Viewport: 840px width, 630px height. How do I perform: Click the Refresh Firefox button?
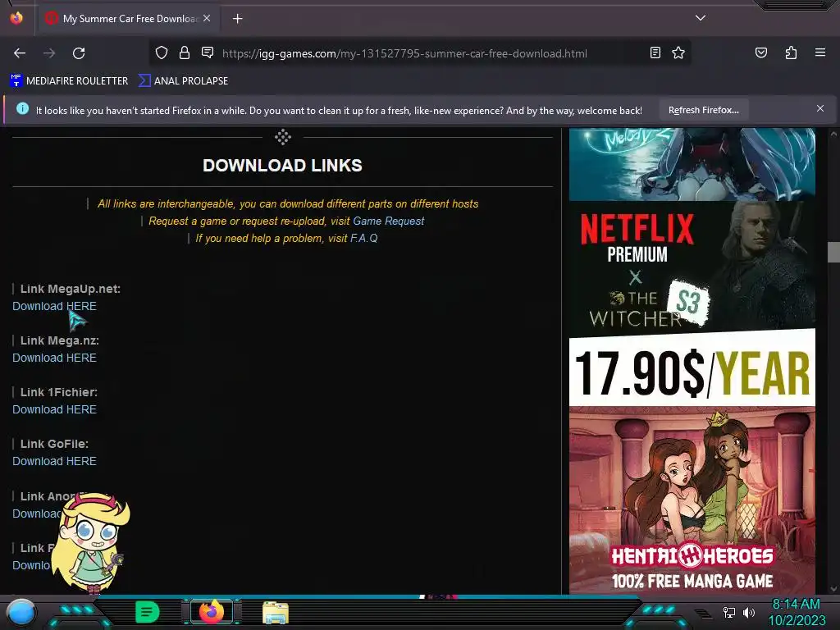click(x=703, y=110)
